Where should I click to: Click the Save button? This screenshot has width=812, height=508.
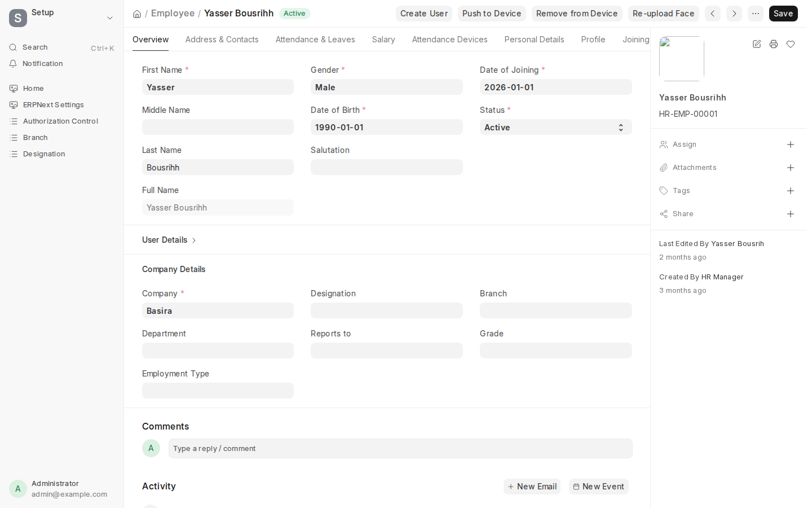(783, 14)
